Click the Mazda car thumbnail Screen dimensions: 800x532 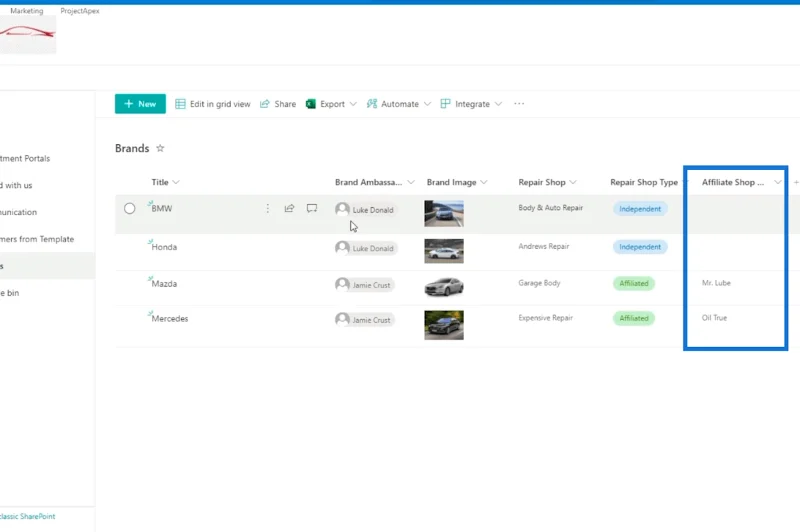point(444,287)
